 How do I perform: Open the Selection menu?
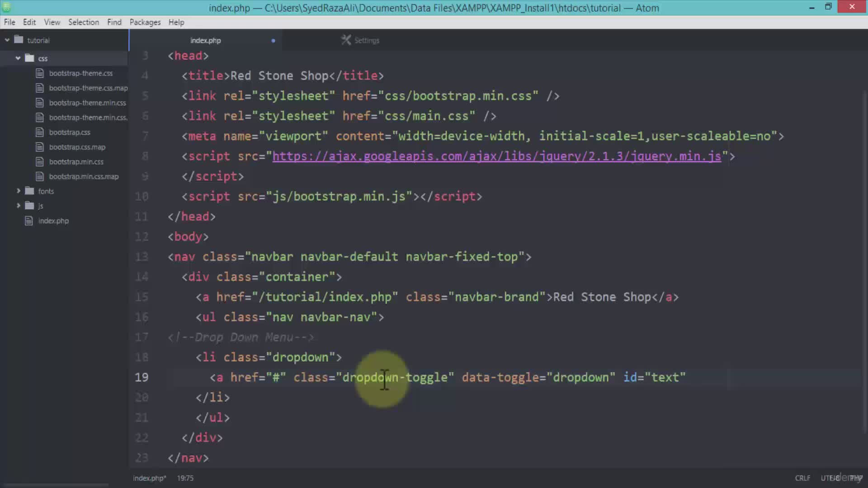pos(84,22)
